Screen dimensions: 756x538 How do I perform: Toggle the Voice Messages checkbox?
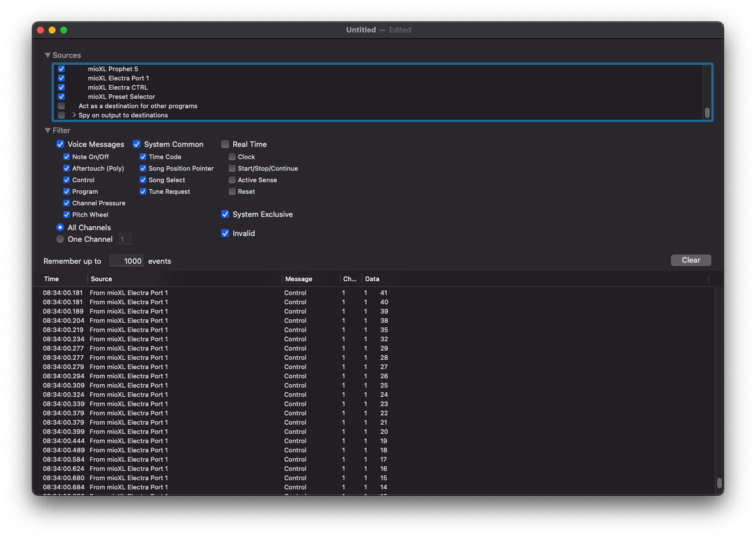tap(60, 144)
